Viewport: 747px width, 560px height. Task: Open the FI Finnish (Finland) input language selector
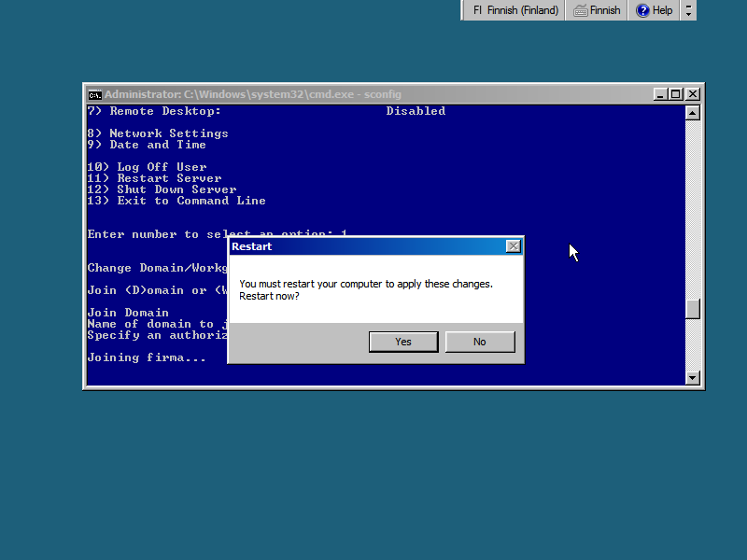(x=515, y=10)
